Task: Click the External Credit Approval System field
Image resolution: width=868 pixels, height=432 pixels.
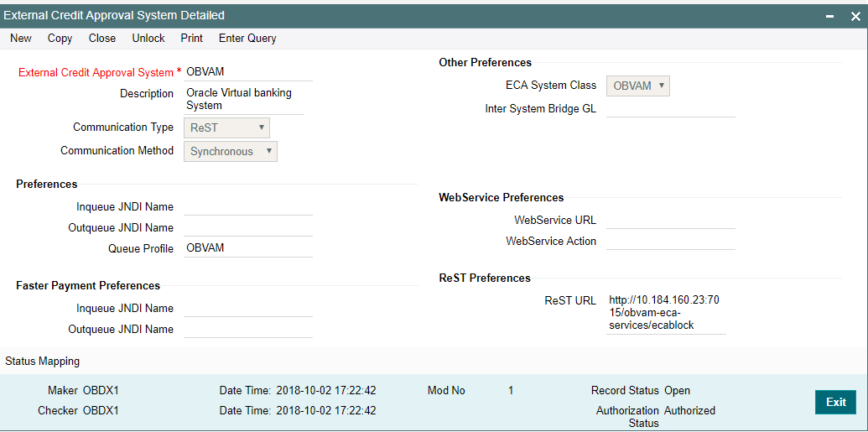Action: (x=248, y=72)
